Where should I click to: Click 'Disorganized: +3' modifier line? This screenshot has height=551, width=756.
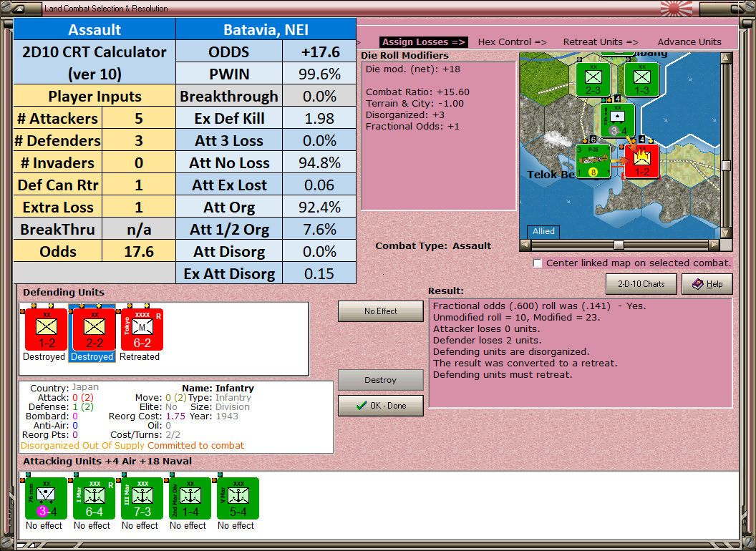click(x=405, y=114)
